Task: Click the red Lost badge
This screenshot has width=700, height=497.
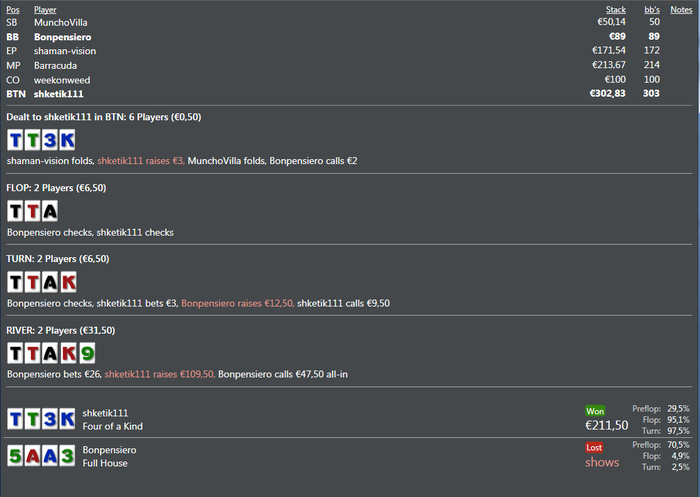Action: tap(595, 449)
